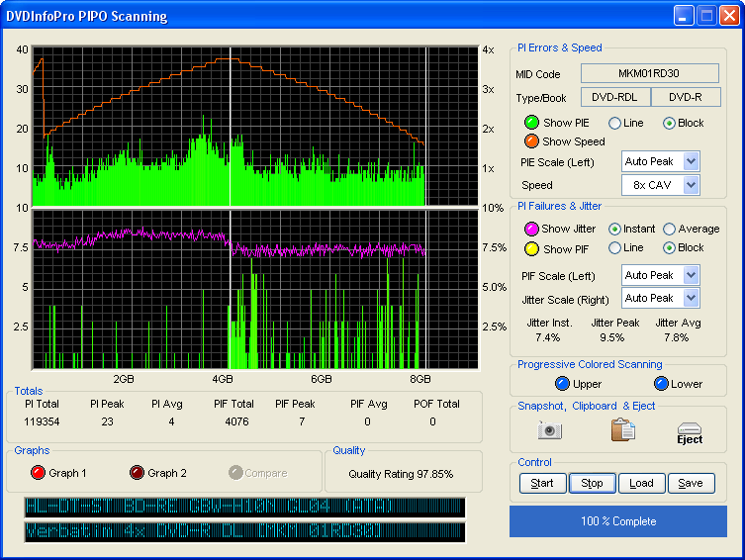Toggle the orange Show Speed indicator
The width and height of the screenshot is (745, 560).
(x=531, y=141)
